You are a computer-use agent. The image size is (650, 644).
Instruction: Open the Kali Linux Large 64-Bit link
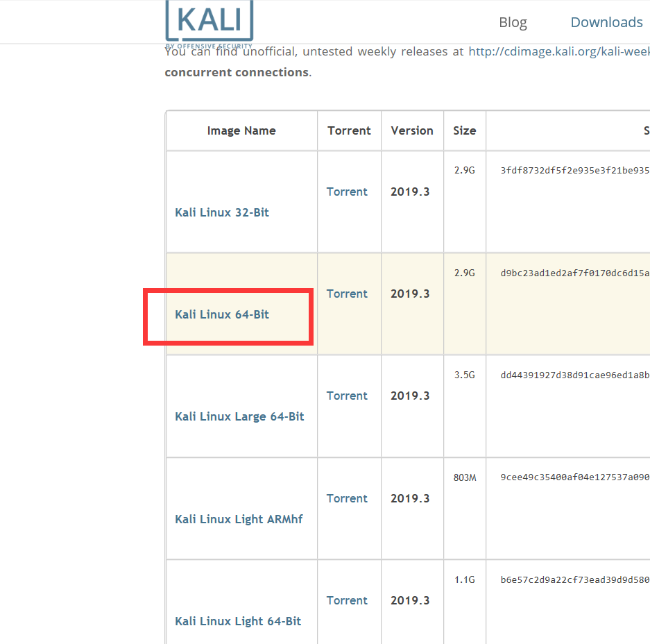pyautogui.click(x=239, y=416)
